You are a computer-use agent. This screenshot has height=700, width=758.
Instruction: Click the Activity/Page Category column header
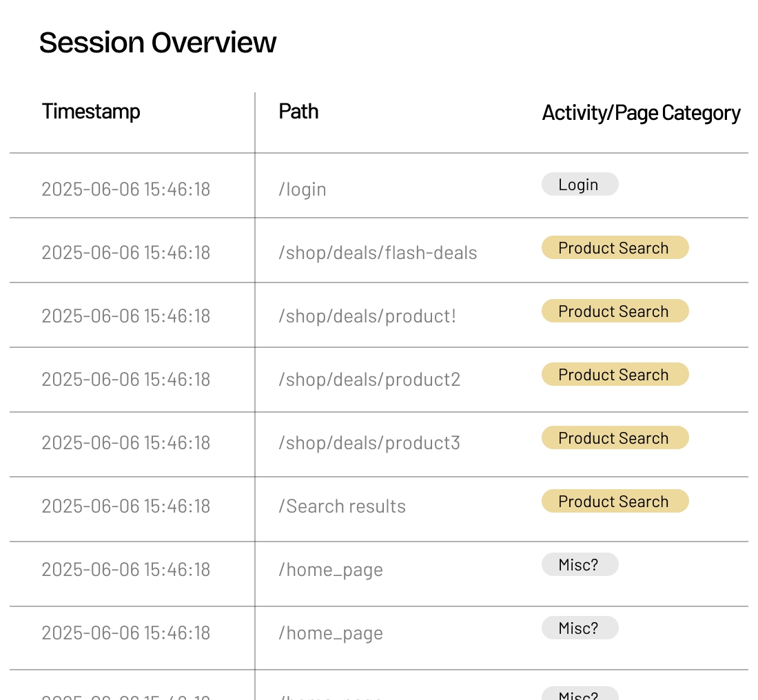pos(641,113)
